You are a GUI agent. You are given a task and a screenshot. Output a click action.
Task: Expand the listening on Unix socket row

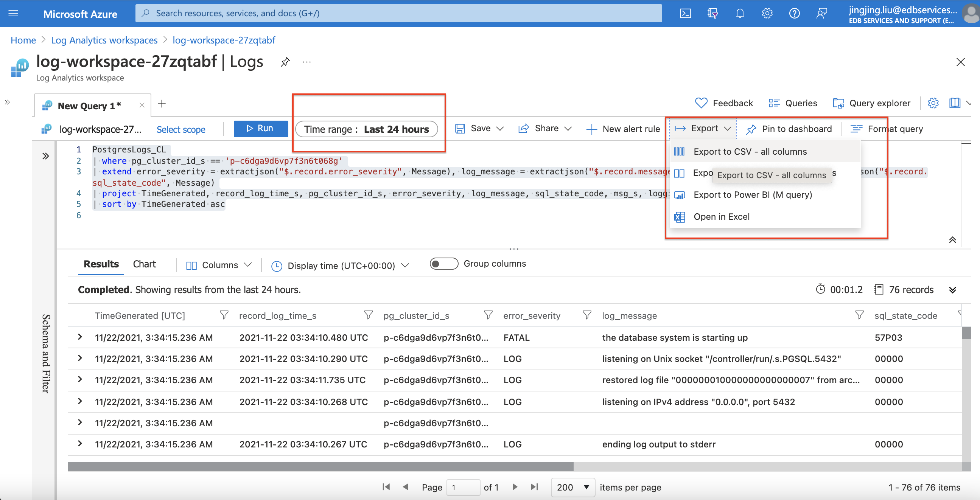click(x=80, y=358)
